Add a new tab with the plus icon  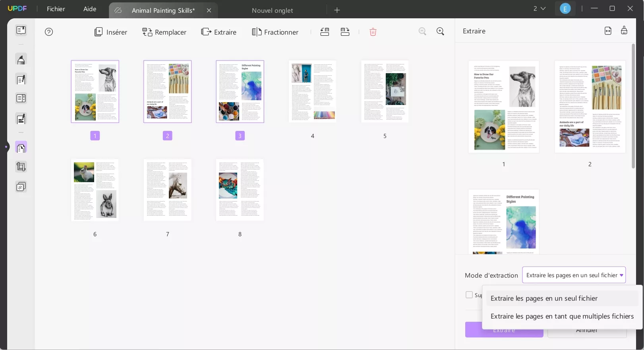[337, 10]
